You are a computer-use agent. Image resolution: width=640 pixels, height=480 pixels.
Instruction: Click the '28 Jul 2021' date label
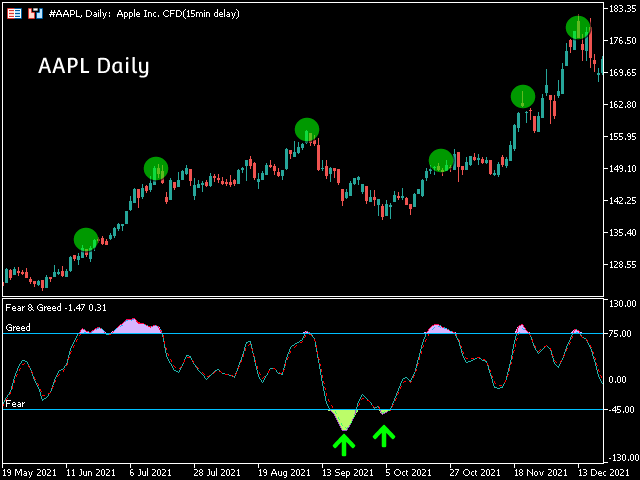click(x=217, y=473)
